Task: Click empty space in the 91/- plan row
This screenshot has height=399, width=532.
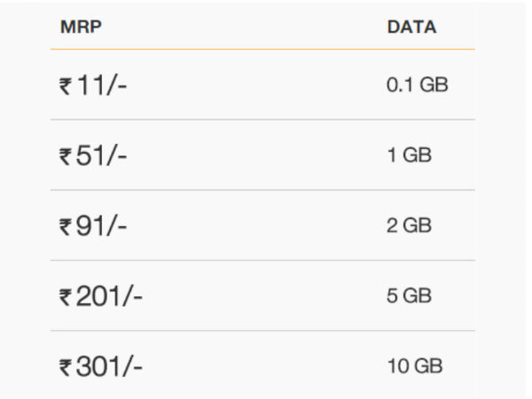Action: click(x=254, y=225)
